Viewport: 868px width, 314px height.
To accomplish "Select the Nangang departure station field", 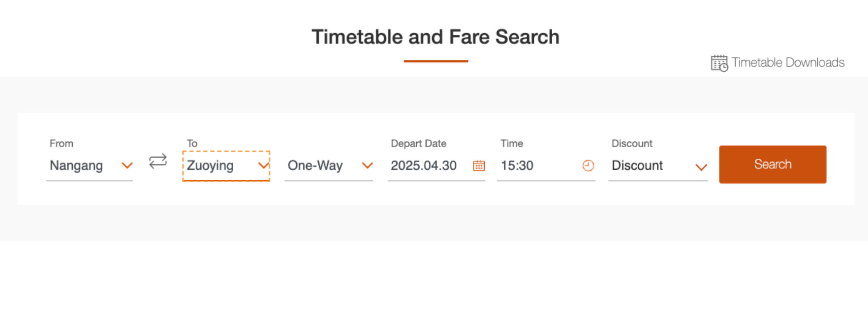I will pyautogui.click(x=90, y=166).
